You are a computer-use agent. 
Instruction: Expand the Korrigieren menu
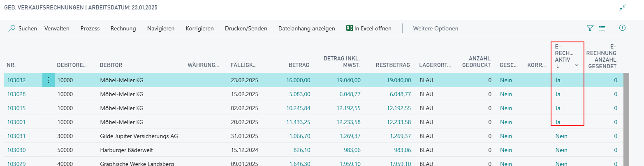coord(199,28)
